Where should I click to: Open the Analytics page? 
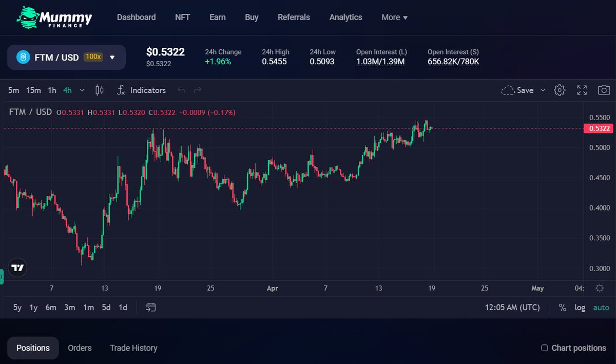[345, 17]
